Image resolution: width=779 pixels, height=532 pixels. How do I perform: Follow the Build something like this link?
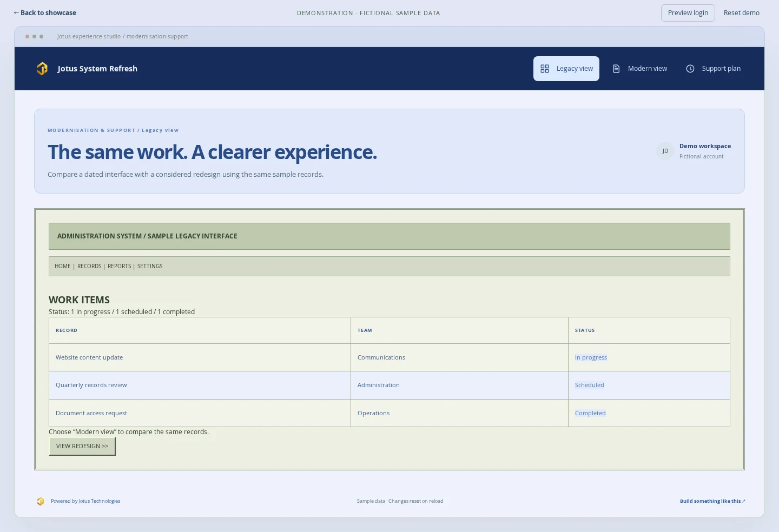(x=712, y=501)
